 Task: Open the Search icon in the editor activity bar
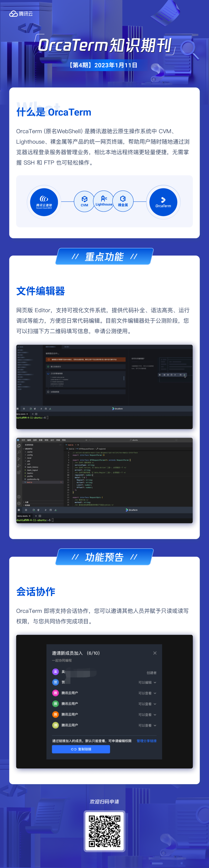coord(19,452)
